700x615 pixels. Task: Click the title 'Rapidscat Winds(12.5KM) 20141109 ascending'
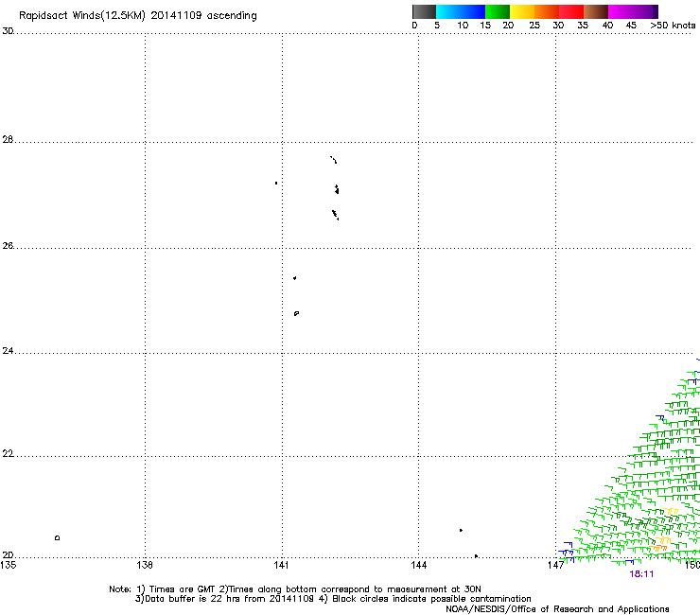click(138, 16)
